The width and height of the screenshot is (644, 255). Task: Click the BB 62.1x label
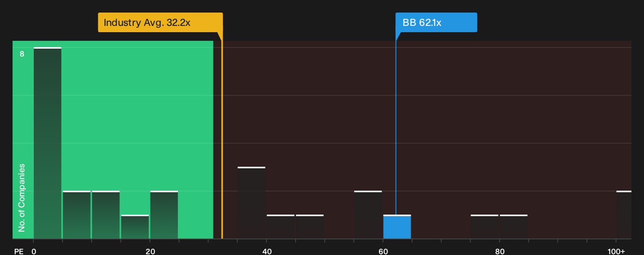tap(436, 22)
